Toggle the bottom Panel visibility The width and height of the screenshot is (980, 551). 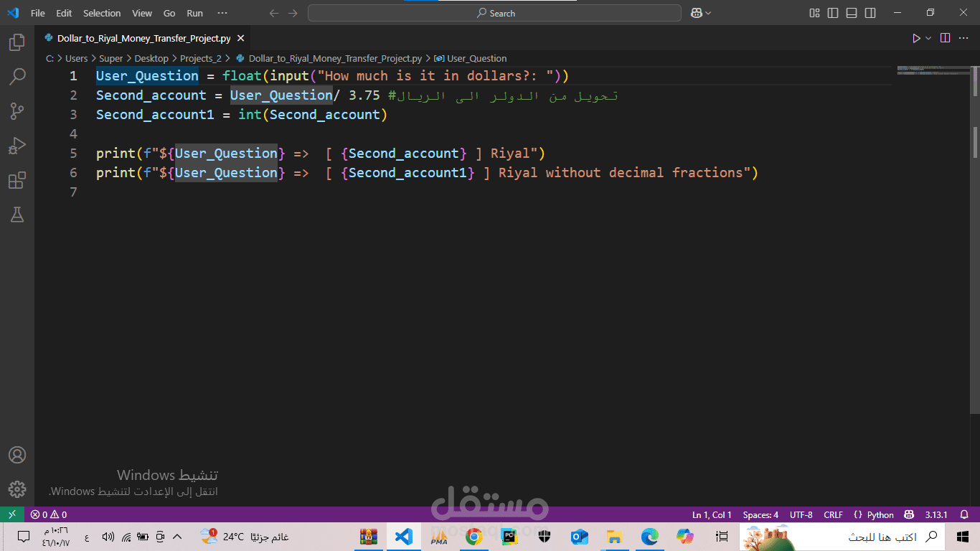click(852, 13)
